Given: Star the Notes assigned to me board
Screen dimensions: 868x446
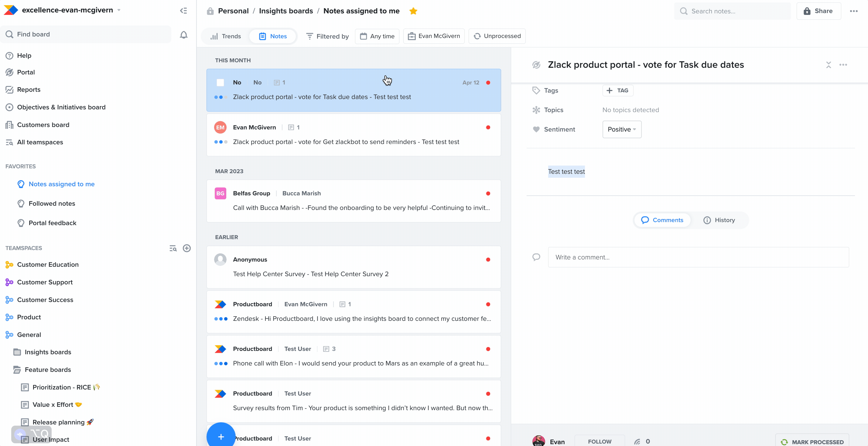Looking at the screenshot, I should (413, 11).
